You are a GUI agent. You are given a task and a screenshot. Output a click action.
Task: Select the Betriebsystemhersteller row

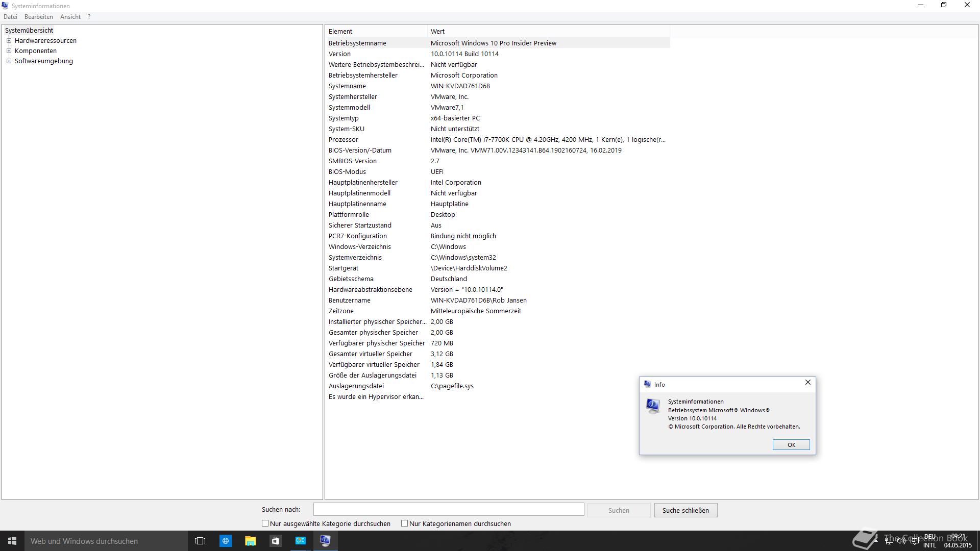click(498, 75)
